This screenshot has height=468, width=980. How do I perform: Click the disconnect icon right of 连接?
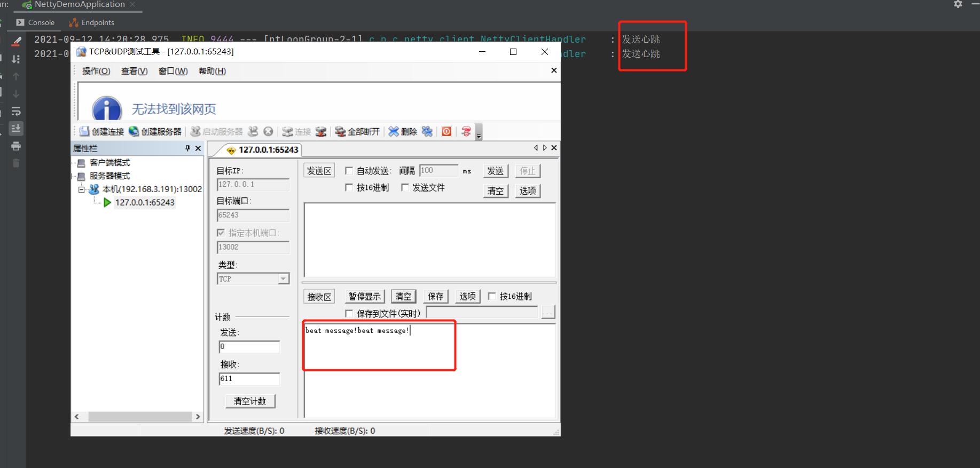(321, 131)
